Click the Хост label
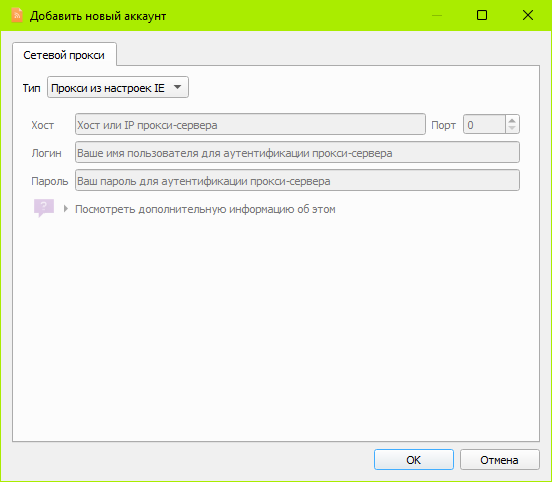 (43, 125)
